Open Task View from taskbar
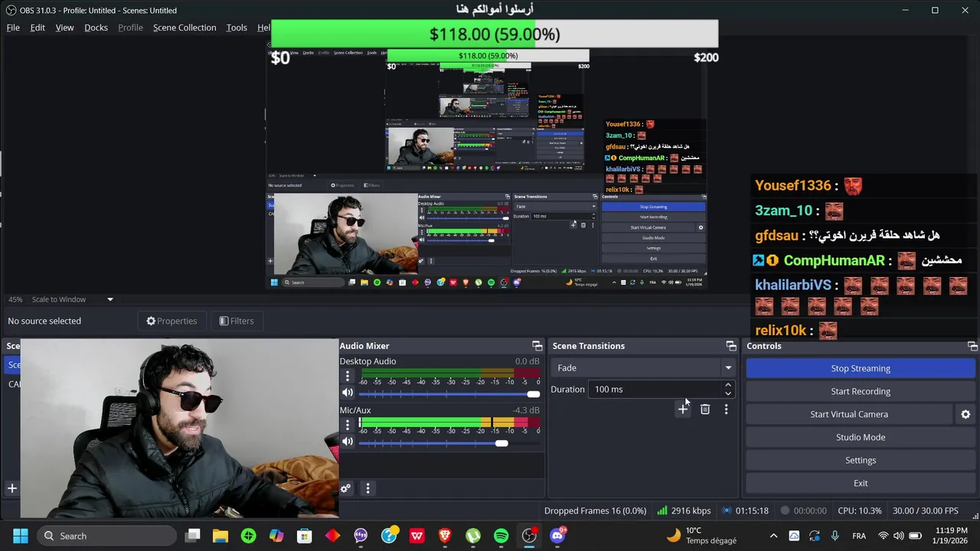980x551 pixels. 193,536
